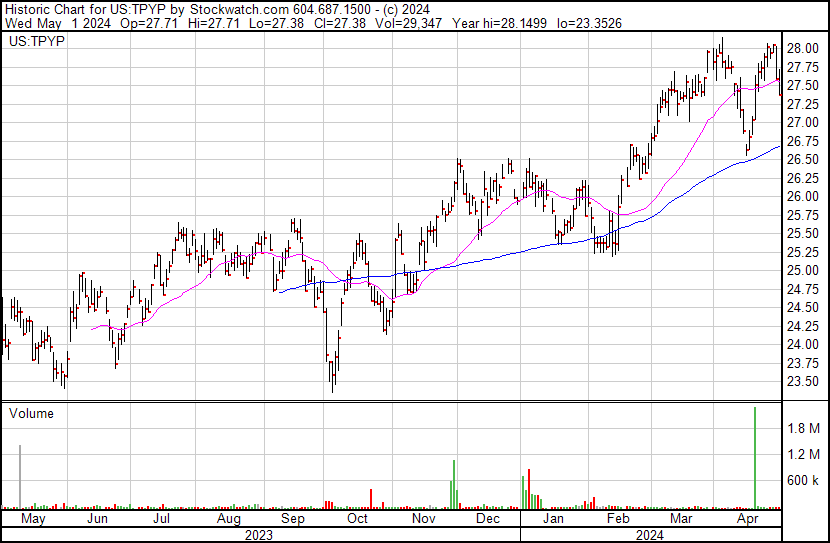Click the Stockwatch.com title text

(x=239, y=10)
